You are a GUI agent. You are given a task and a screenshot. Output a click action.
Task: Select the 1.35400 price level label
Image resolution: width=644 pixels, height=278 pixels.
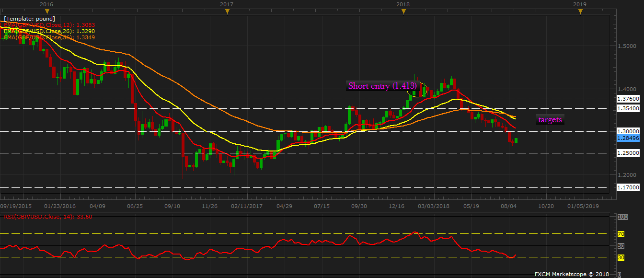(627, 109)
